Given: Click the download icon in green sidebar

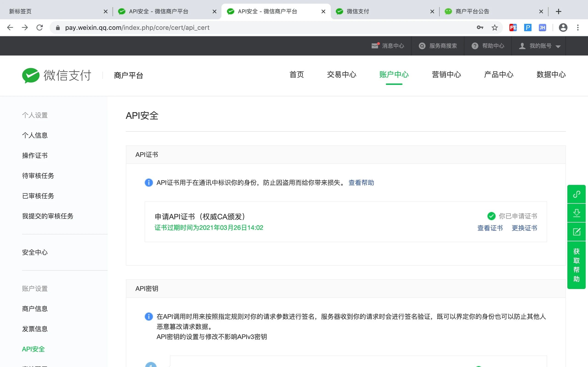Looking at the screenshot, I should click(x=576, y=213).
